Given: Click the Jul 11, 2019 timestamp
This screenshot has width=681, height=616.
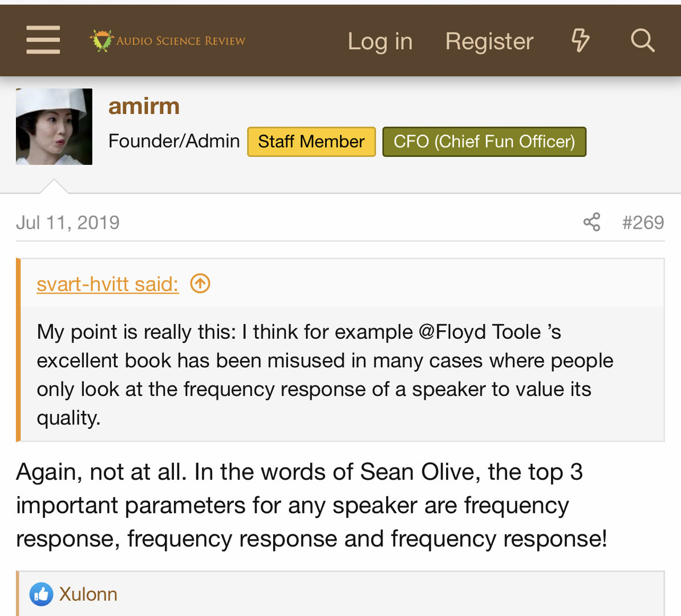Looking at the screenshot, I should 68,222.
